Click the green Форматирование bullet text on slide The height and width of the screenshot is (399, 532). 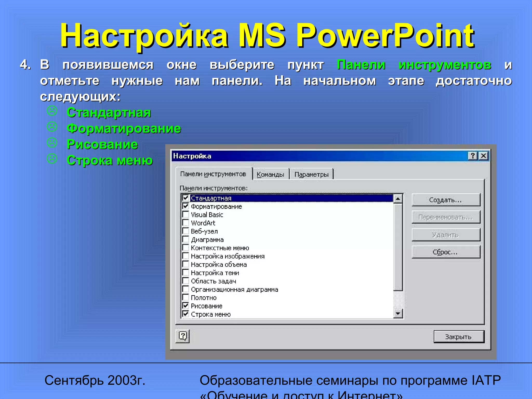point(124,129)
